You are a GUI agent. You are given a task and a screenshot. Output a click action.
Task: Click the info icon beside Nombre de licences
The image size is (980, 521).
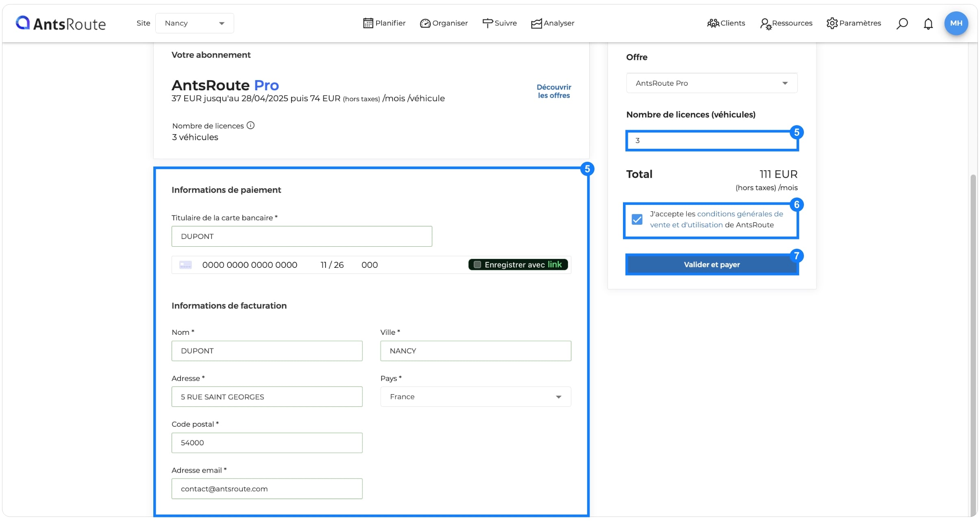(x=250, y=125)
